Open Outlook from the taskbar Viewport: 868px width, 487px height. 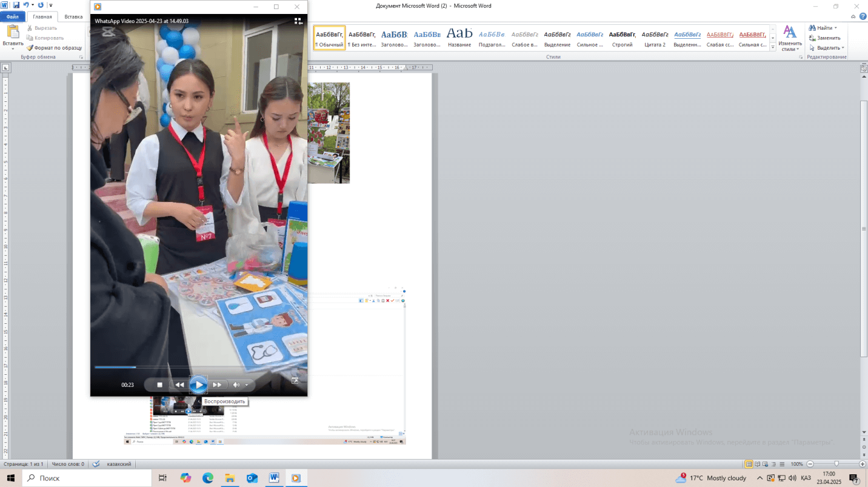(252, 478)
